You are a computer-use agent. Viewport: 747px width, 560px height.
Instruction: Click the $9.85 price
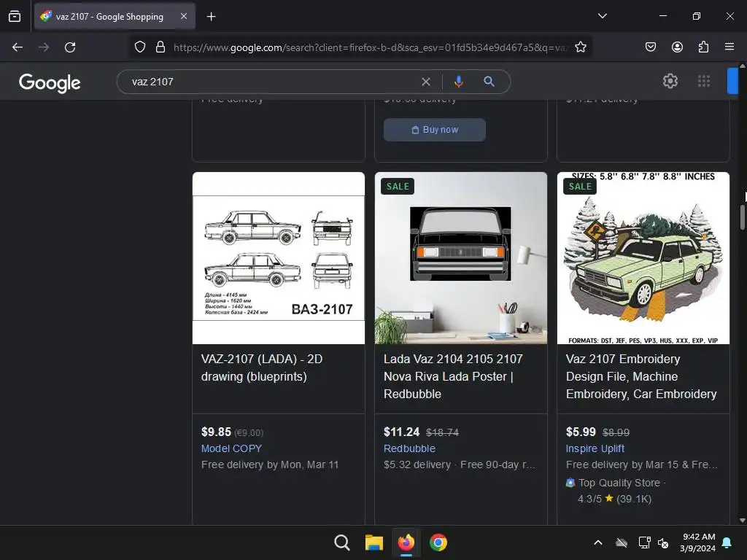[216, 432]
